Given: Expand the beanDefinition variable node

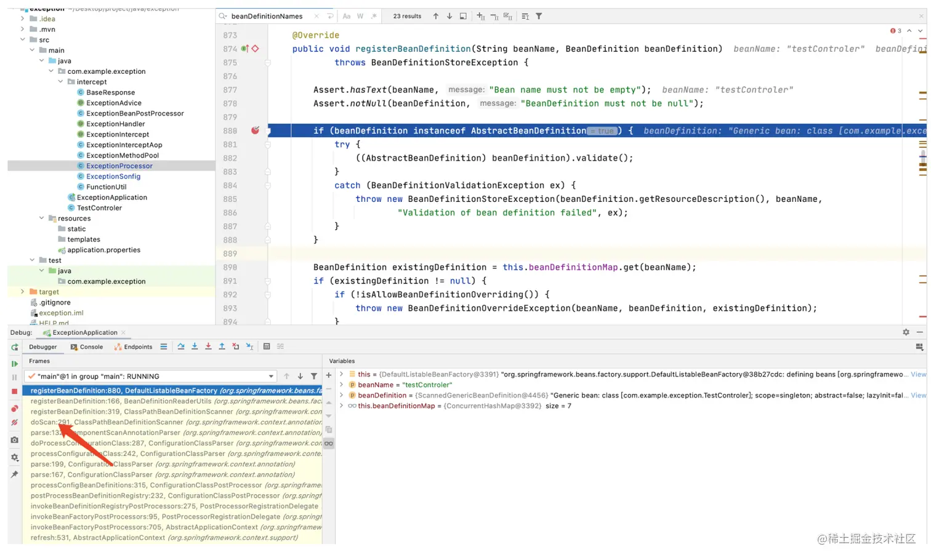Looking at the screenshot, I should [x=342, y=395].
